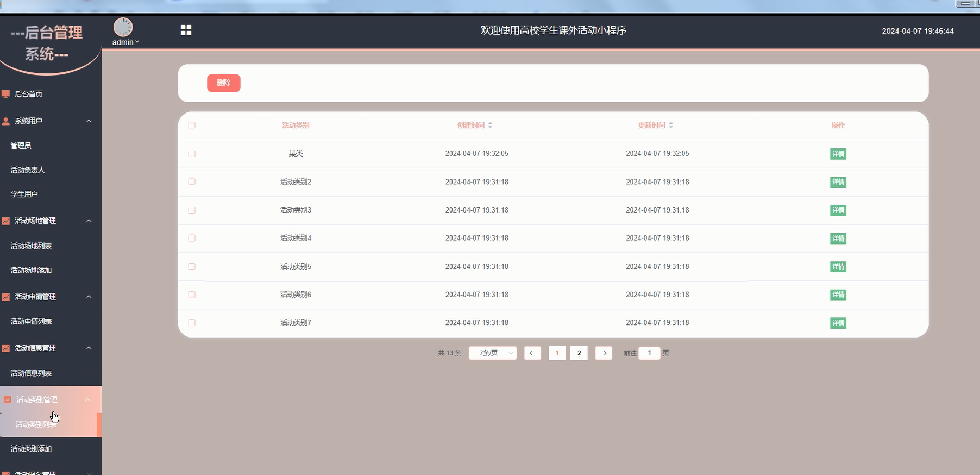The image size is (980, 475).
Task: Check the row checkbox for 活动类别3
Action: (x=192, y=210)
